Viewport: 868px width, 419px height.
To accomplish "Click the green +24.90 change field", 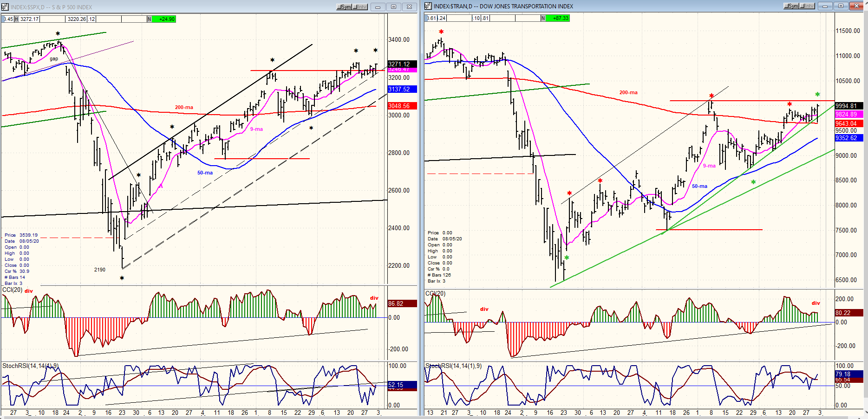I will (166, 19).
